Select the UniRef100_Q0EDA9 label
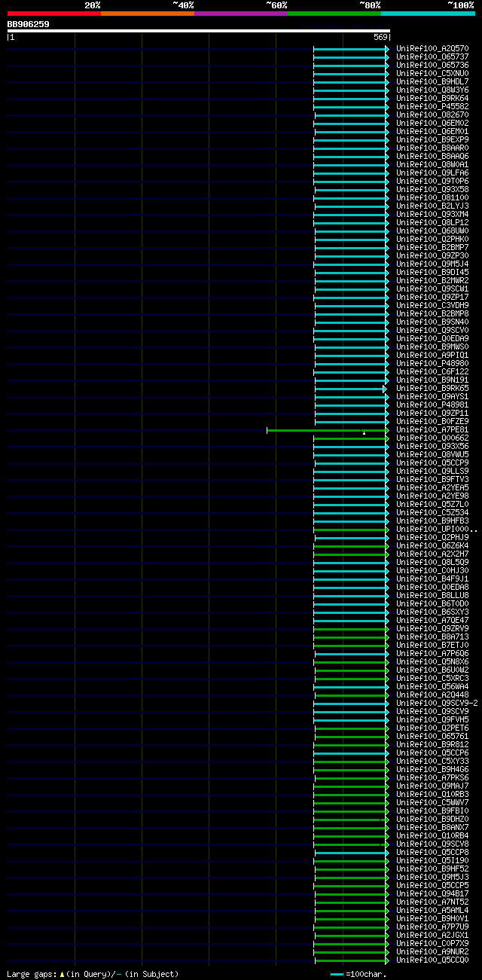The width and height of the screenshot is (482, 980). point(432,338)
